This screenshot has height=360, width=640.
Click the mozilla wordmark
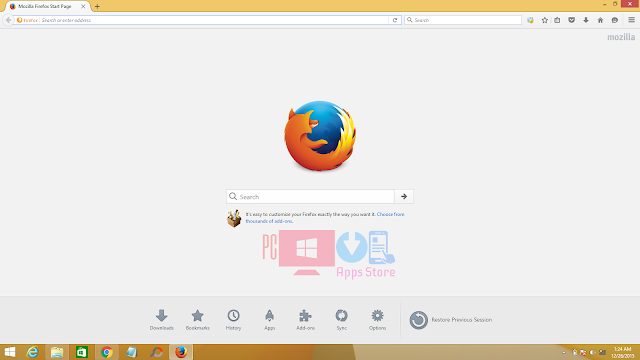coord(621,37)
